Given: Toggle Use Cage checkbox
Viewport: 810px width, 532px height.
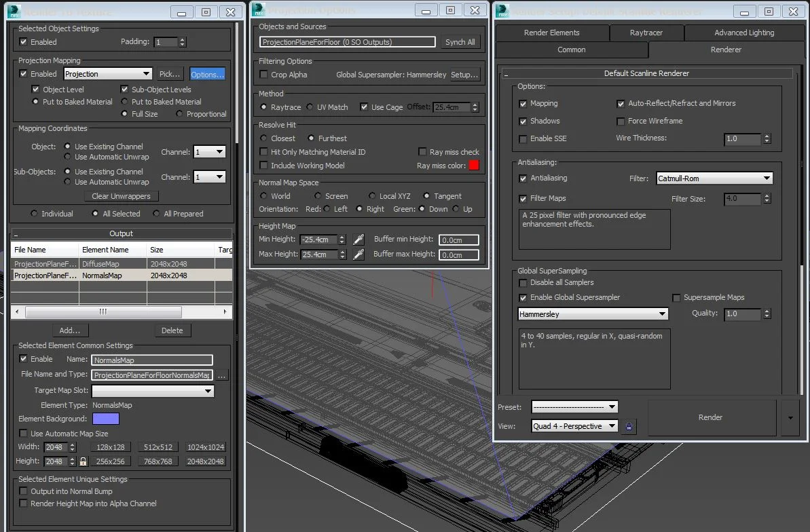Looking at the screenshot, I should point(364,107).
